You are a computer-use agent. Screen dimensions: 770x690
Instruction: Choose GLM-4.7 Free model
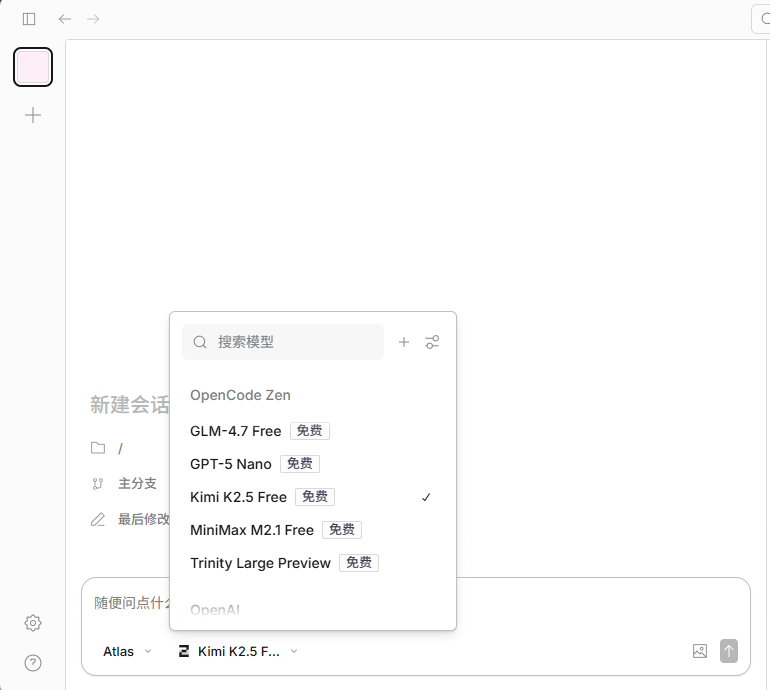tap(312, 431)
